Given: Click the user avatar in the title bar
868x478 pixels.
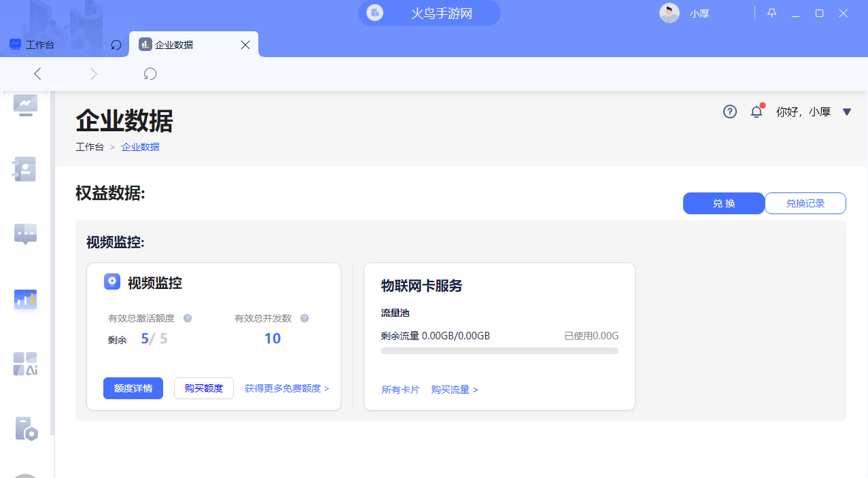Looking at the screenshot, I should [x=670, y=13].
